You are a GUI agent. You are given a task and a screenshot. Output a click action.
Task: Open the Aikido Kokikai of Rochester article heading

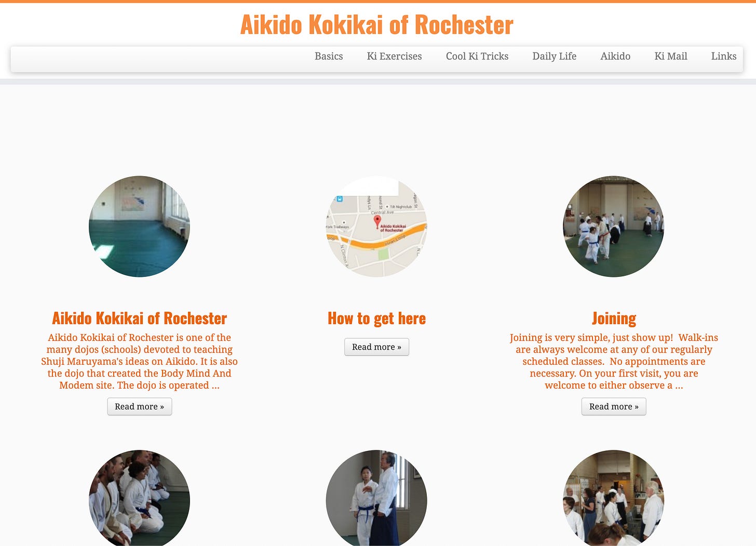(x=139, y=318)
